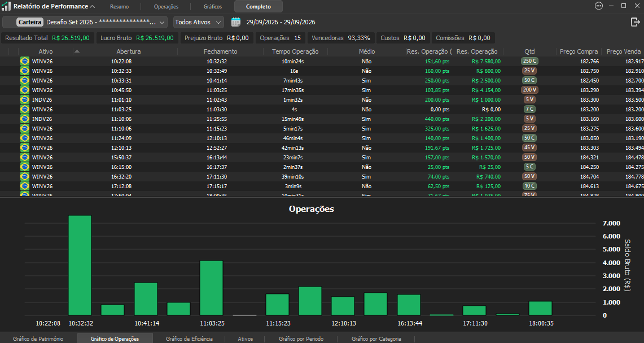Open the Ativos bottom tab
This screenshot has width=644, height=343.
(x=245, y=338)
